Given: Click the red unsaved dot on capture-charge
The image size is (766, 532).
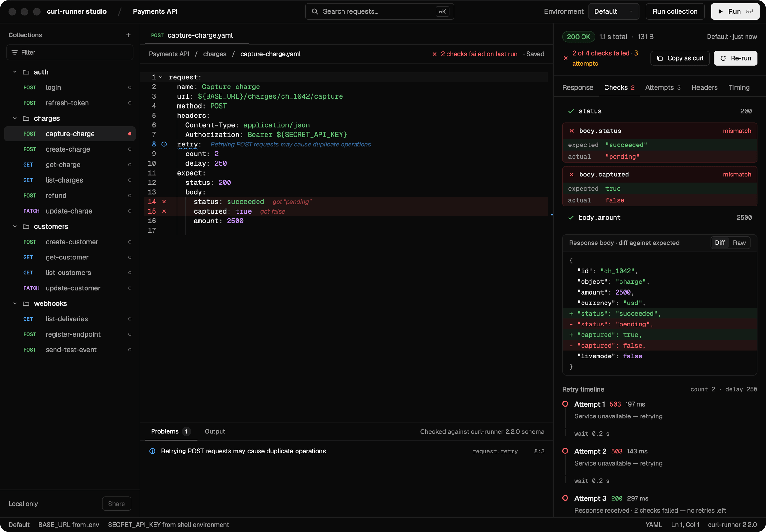Looking at the screenshot, I should [x=130, y=134].
